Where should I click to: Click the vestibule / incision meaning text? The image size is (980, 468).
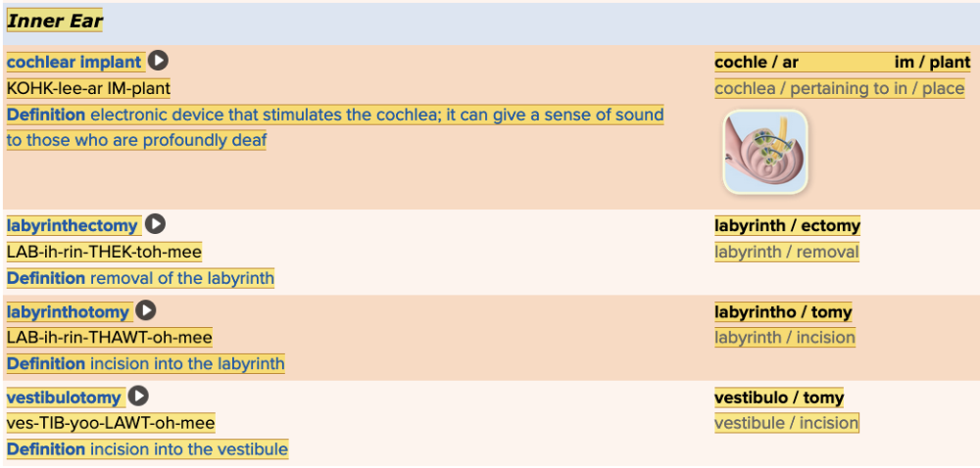click(786, 423)
